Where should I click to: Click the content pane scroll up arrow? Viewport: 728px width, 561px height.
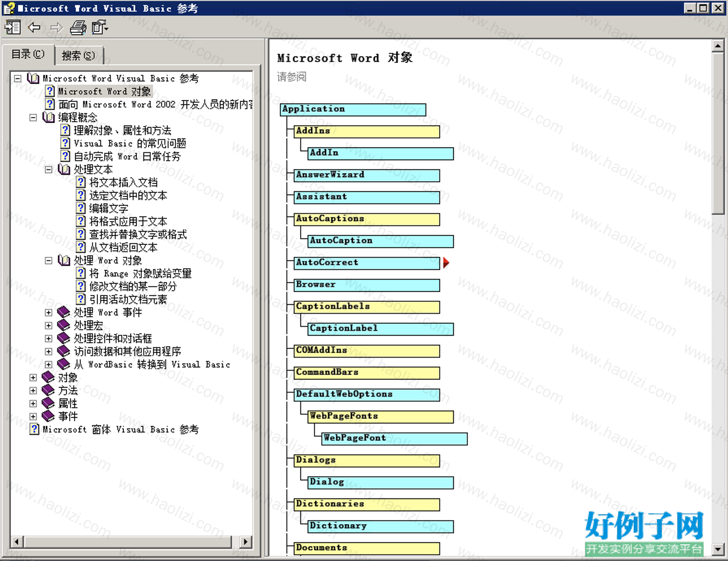(x=718, y=46)
